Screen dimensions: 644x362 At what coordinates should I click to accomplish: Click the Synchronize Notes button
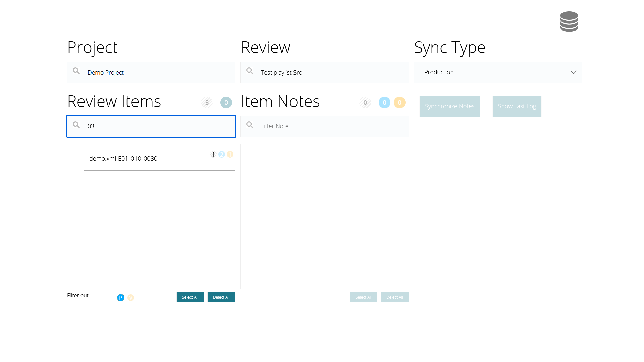click(449, 106)
